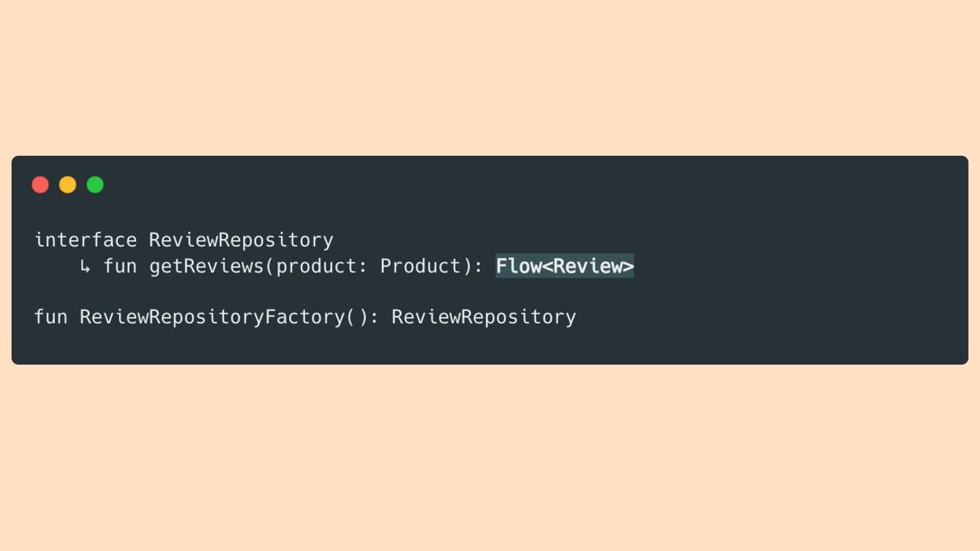Click 'fun' keyword before ReviewRepositoryFactory

click(x=51, y=317)
